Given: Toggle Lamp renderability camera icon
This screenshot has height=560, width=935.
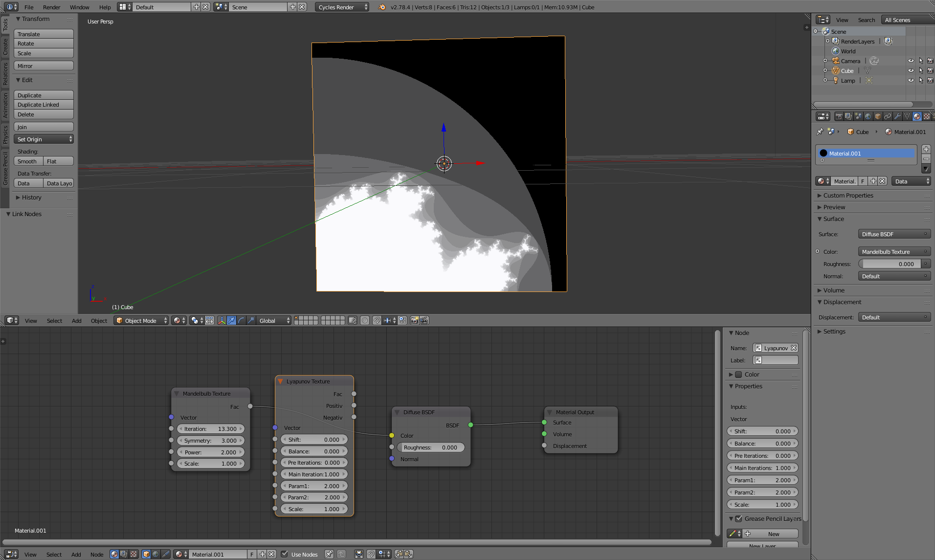Looking at the screenshot, I should coord(930,81).
